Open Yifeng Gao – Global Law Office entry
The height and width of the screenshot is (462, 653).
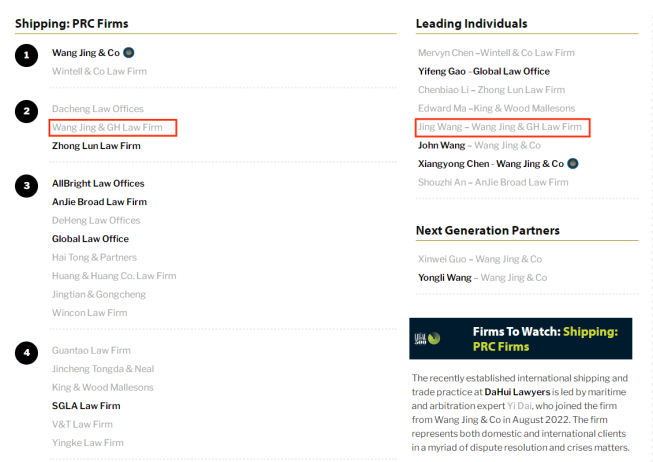coord(484,71)
